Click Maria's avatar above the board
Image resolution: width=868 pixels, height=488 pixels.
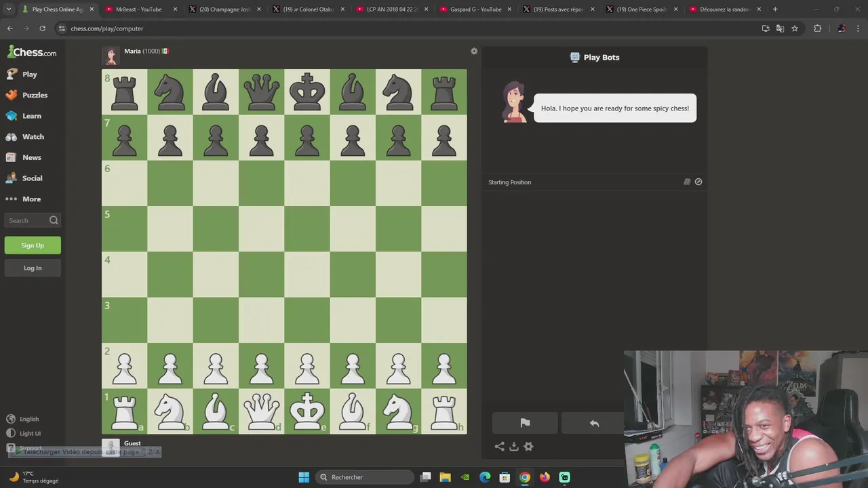click(111, 56)
